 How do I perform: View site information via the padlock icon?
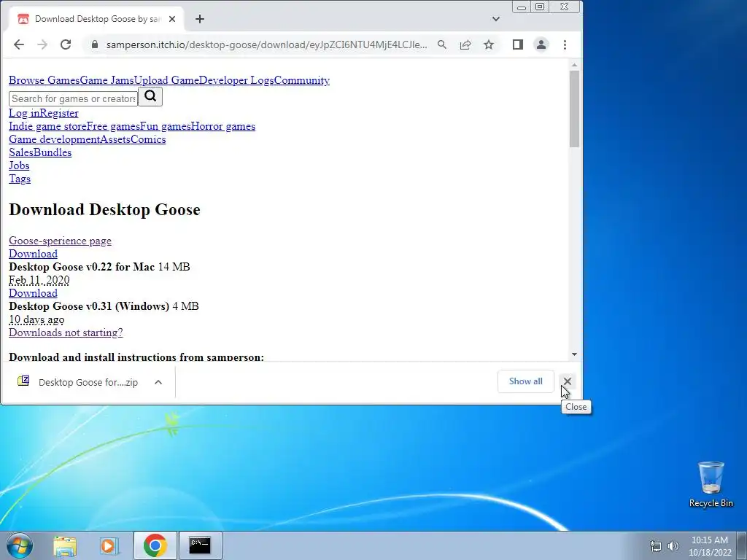click(x=95, y=44)
